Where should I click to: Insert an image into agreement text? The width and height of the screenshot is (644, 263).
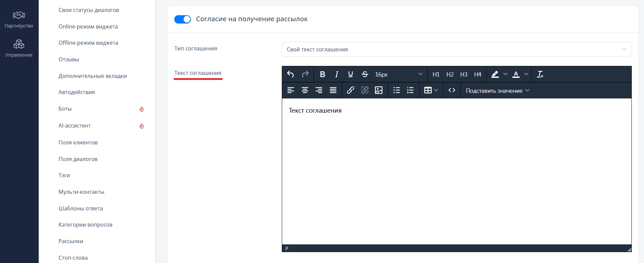[379, 90]
